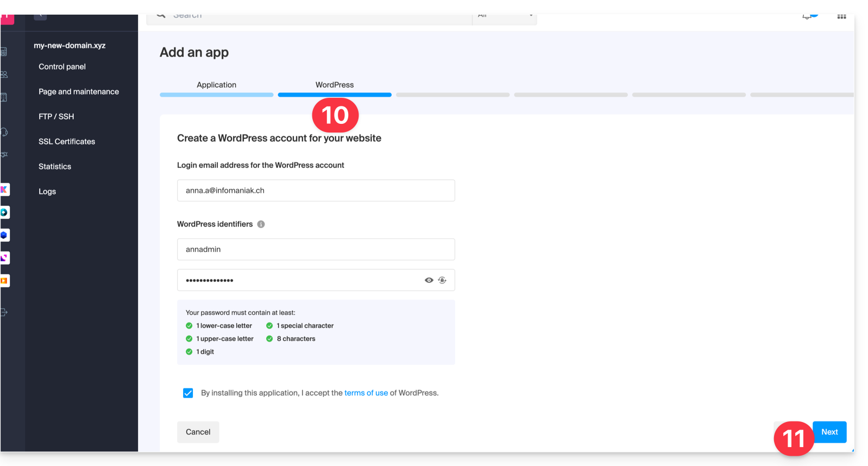The height and width of the screenshot is (466, 868).
Task: Click the 'Add an app' heading
Action: (194, 53)
